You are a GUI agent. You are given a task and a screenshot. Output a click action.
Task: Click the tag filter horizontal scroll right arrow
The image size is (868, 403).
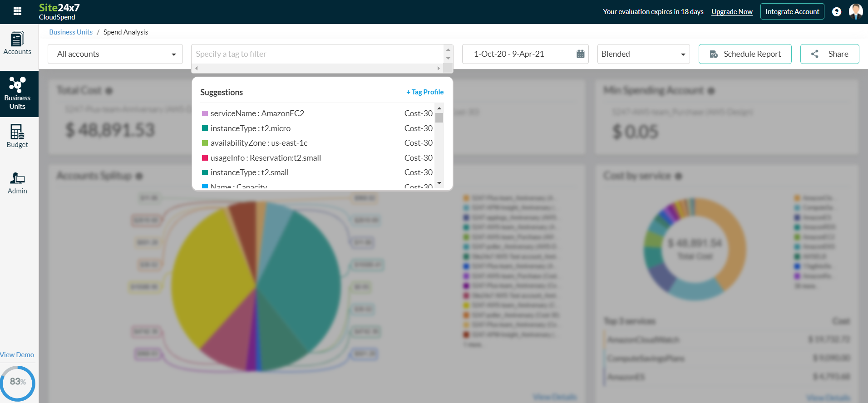coord(439,68)
